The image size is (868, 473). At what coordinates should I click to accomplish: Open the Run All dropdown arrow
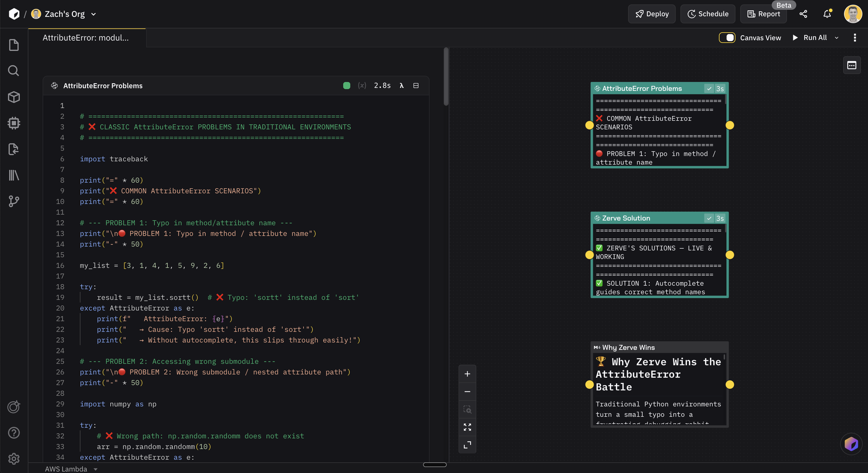coord(836,38)
